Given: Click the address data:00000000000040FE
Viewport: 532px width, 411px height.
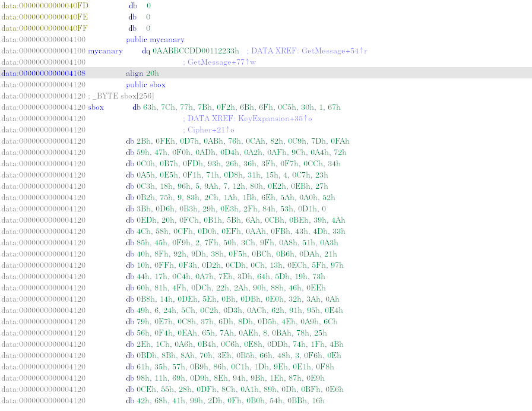Looking at the screenshot, I should coord(45,17).
